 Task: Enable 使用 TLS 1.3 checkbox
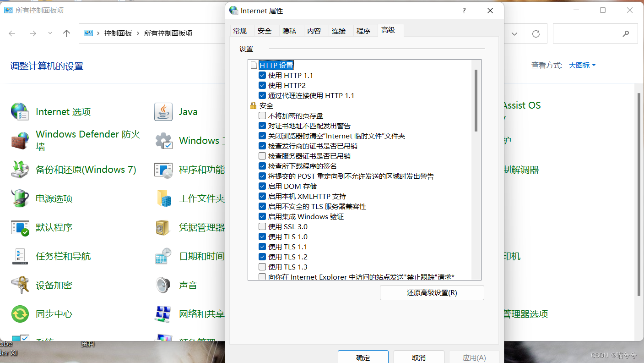[x=262, y=267]
